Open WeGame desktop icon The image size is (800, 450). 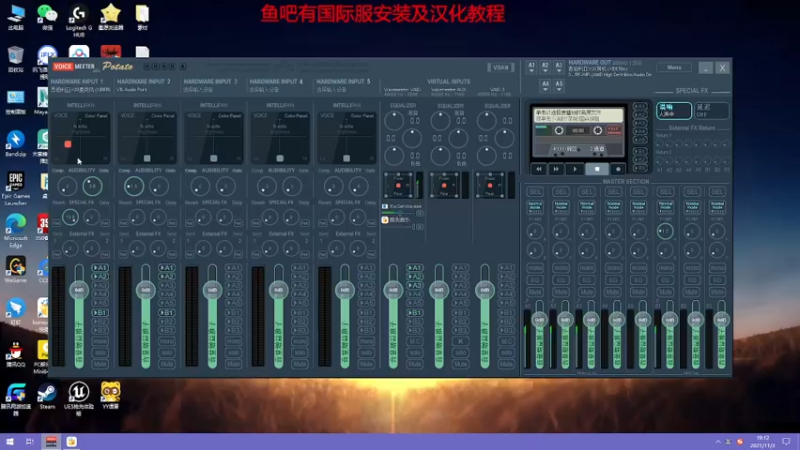coord(15,269)
